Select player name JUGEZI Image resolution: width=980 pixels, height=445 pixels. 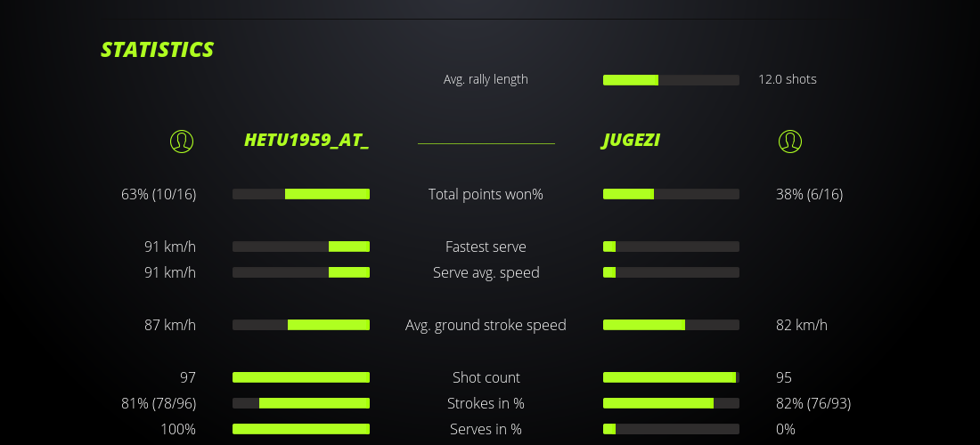[x=631, y=141]
